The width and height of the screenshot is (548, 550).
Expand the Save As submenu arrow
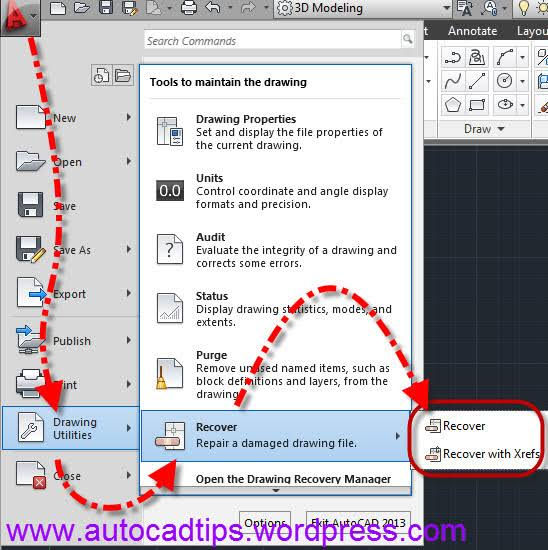click(x=129, y=249)
